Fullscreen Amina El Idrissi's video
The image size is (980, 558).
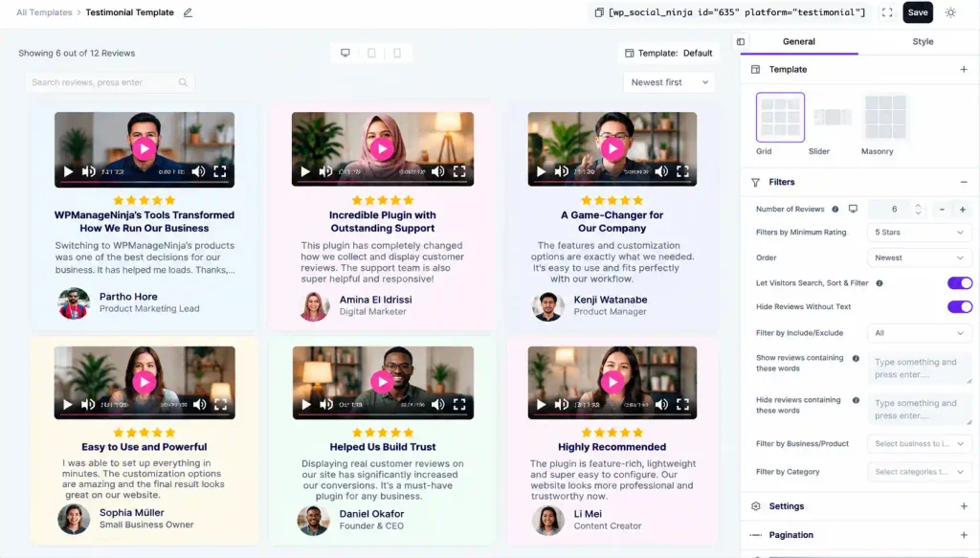459,171
